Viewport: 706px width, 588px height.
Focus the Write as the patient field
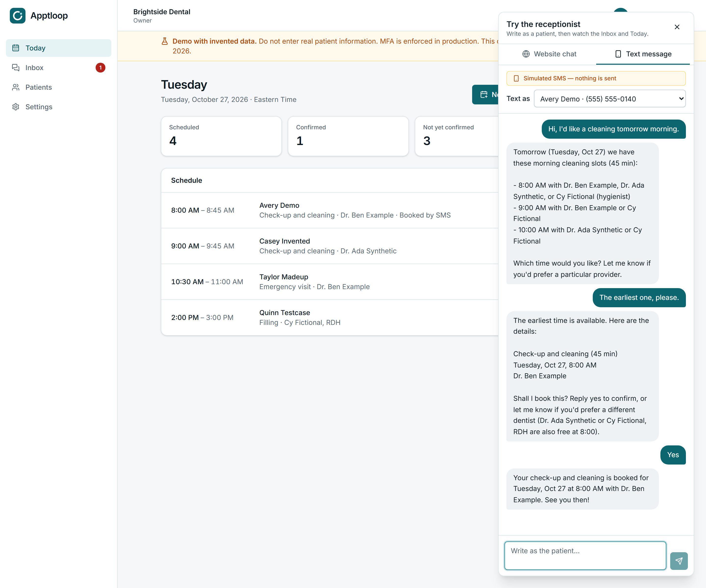tap(585, 555)
